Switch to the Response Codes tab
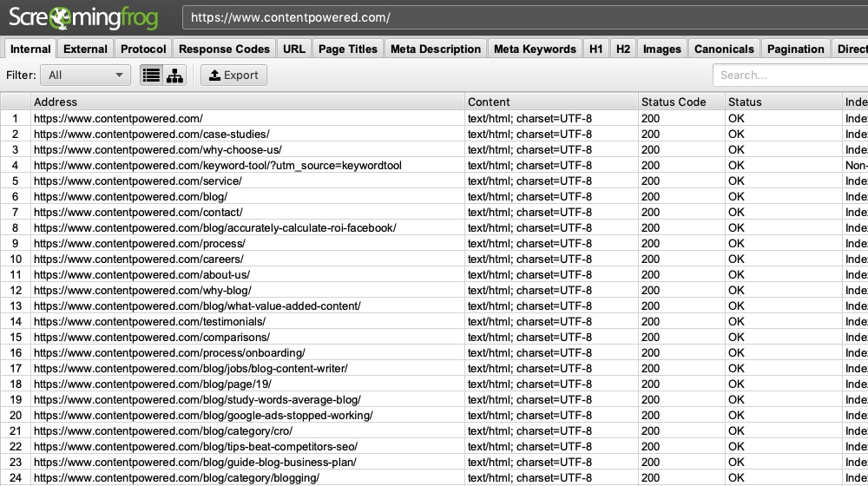Screen dimensions: 868x486 pyautogui.click(x=225, y=49)
